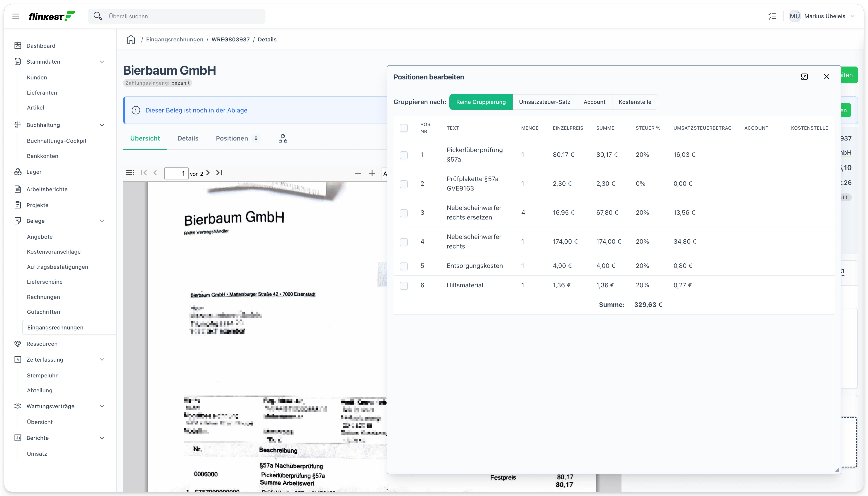Open Stempeluhr in the sidebar
Image resolution: width=868 pixels, height=496 pixels.
[42, 375]
